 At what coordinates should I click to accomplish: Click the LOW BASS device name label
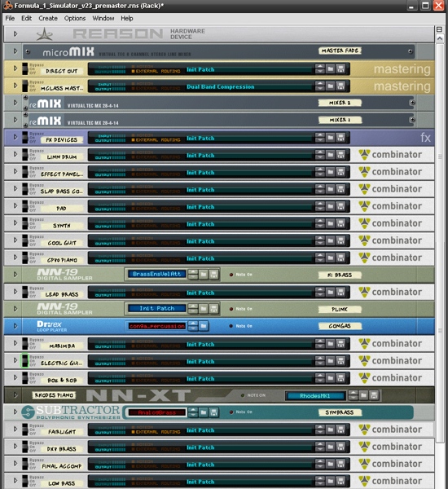click(x=62, y=483)
